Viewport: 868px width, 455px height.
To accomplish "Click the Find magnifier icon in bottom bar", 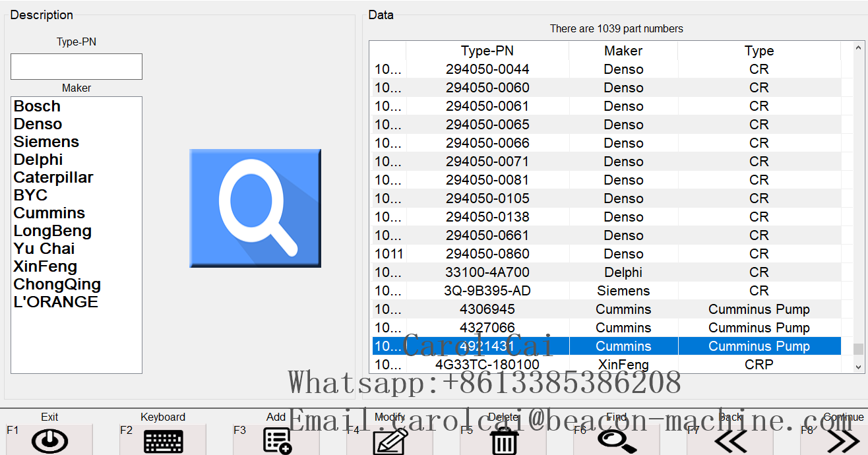I will coord(617,441).
